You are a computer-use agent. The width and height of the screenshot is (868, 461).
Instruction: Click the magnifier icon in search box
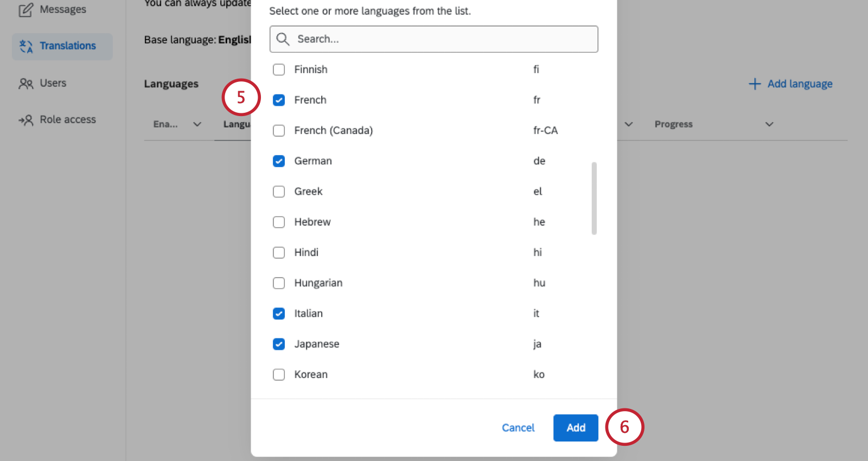(283, 39)
